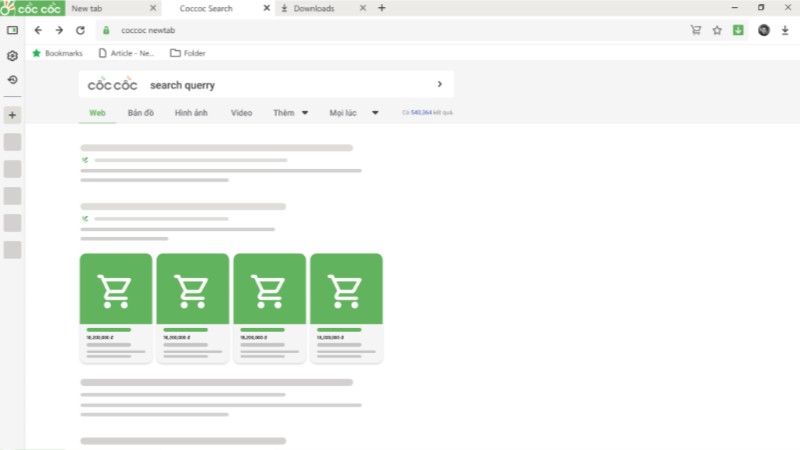Close the Coccoc Search tab
This screenshot has width=800, height=450.
coord(266,8)
